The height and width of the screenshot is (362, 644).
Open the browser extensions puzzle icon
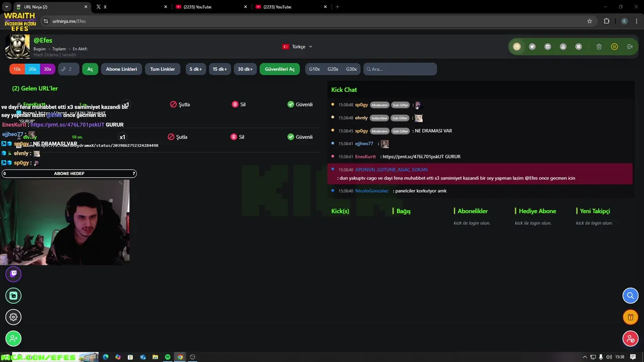(606, 21)
